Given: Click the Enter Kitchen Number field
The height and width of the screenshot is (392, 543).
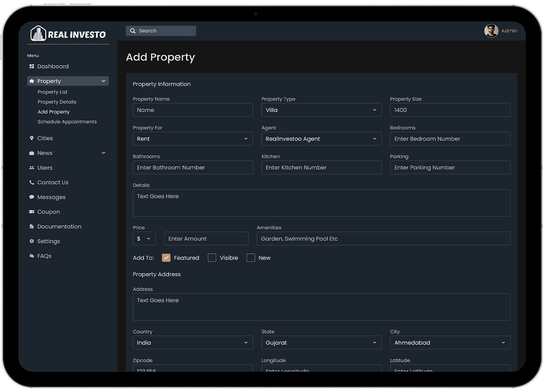Looking at the screenshot, I should click(322, 167).
